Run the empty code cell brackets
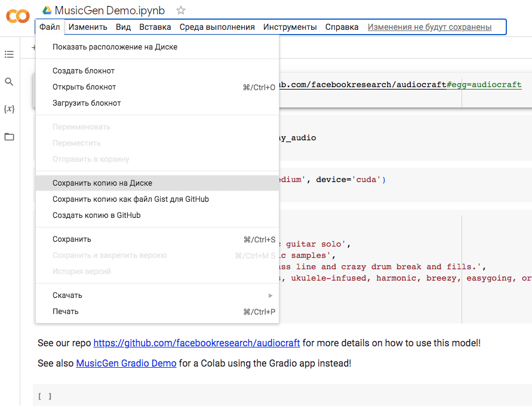 (45, 396)
